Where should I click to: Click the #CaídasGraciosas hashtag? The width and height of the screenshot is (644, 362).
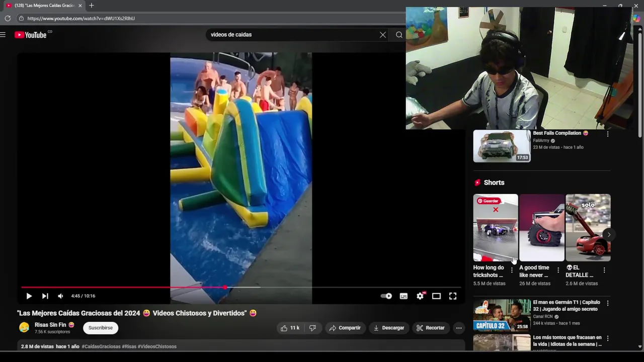tap(101, 346)
